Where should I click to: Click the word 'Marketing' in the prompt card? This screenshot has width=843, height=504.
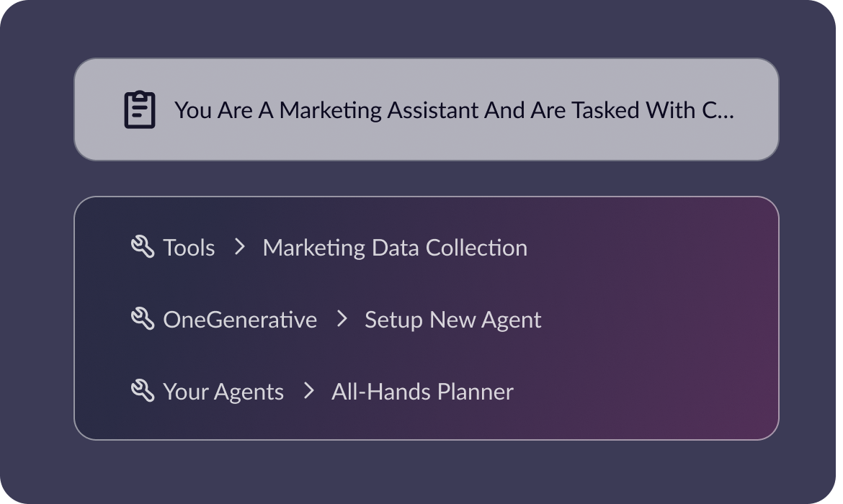pyautogui.click(x=330, y=110)
